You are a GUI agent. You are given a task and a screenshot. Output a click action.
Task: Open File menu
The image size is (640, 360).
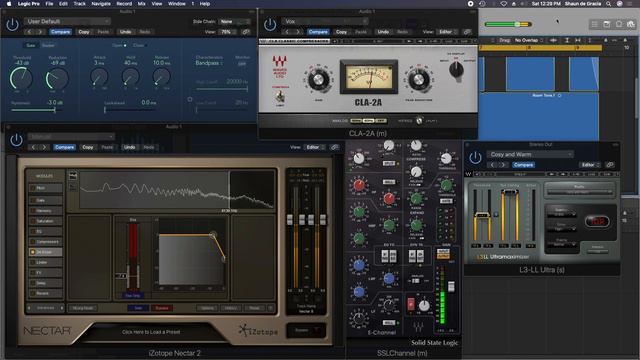coord(49,4)
